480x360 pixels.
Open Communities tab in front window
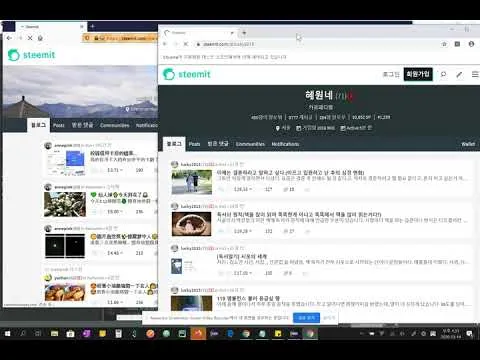(x=250, y=144)
